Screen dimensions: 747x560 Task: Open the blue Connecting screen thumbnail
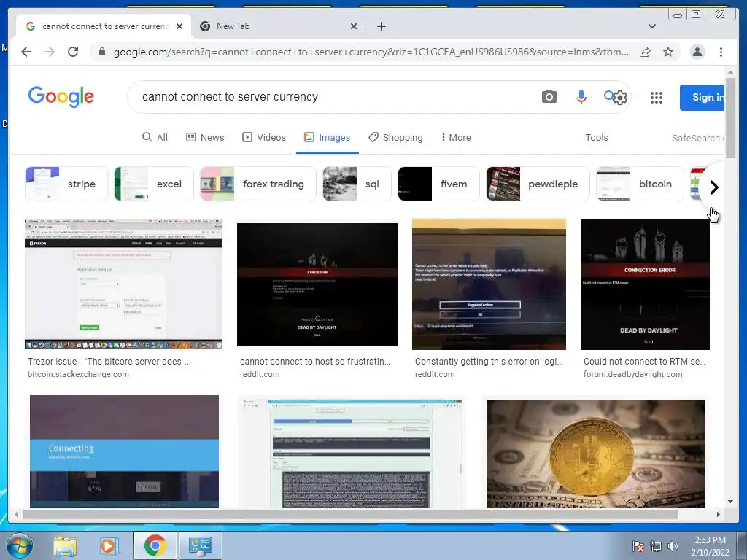point(124,451)
